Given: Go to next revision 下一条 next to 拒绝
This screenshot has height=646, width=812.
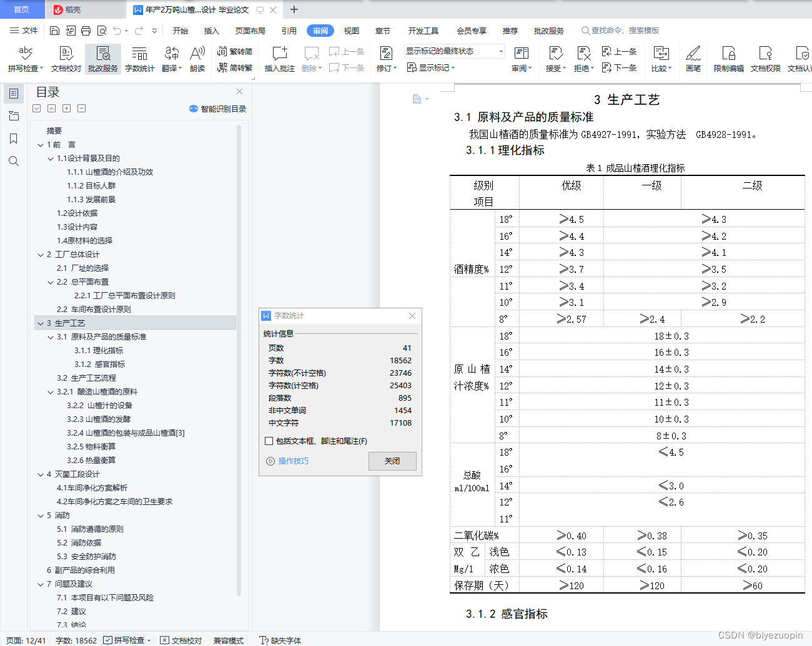Looking at the screenshot, I should click(x=619, y=67).
